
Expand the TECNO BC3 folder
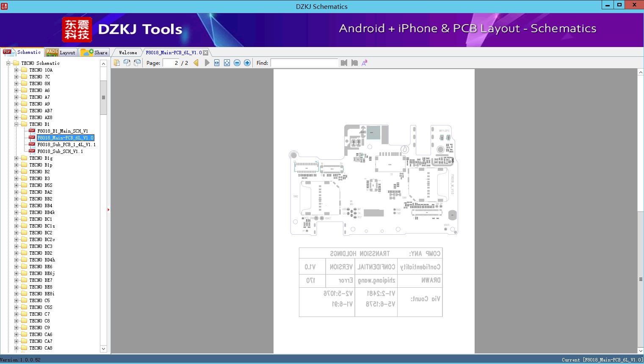click(17, 246)
